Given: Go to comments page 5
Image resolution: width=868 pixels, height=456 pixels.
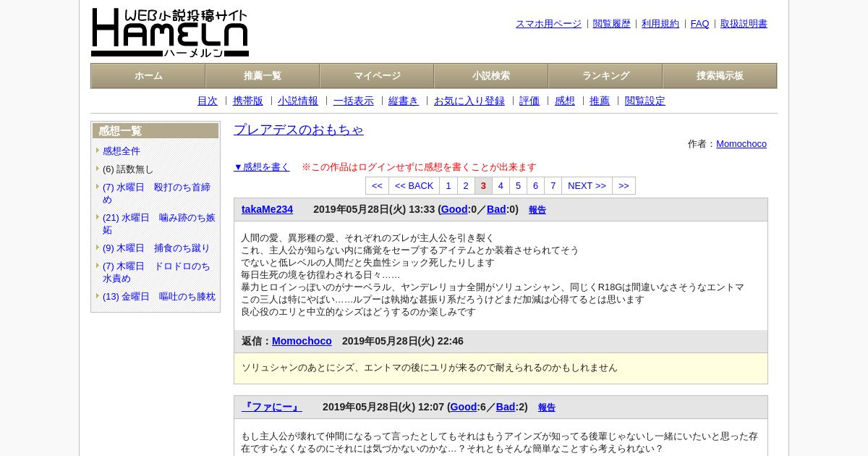Looking at the screenshot, I should click(x=518, y=186).
